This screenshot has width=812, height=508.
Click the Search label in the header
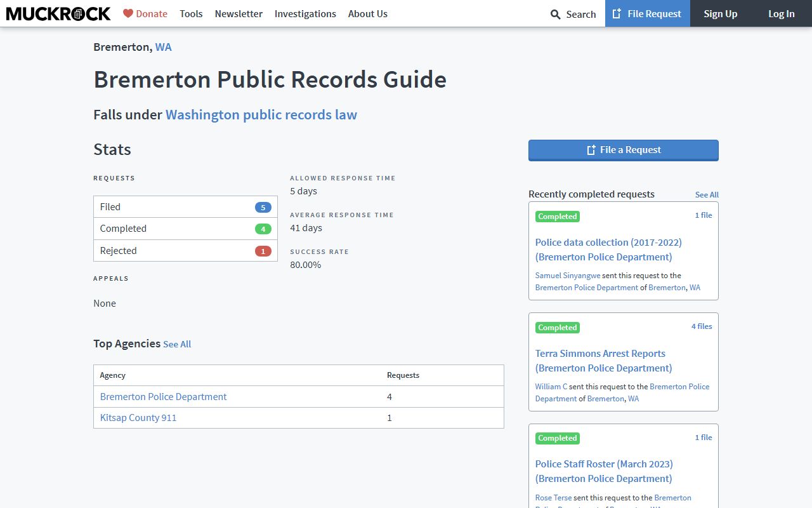(581, 14)
